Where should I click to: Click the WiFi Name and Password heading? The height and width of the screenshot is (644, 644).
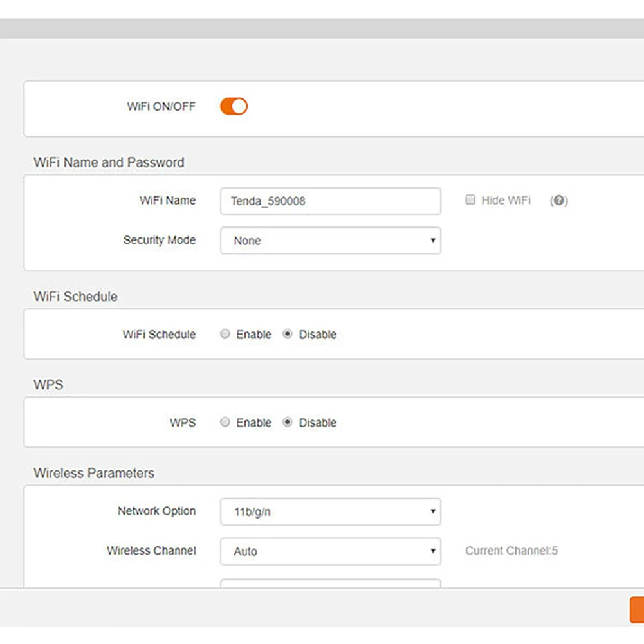(109, 162)
